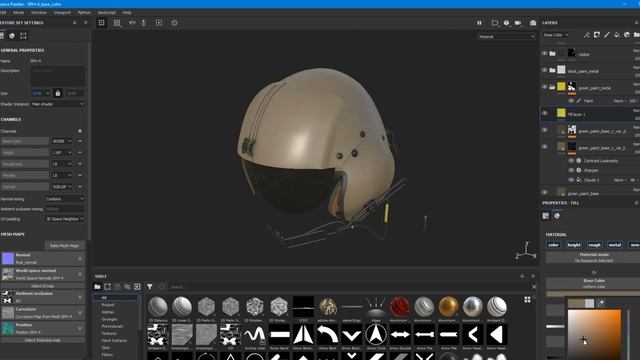Screen dimensions: 640x360
Task: Click the add fill layer bucket icon
Action: coord(617,35)
